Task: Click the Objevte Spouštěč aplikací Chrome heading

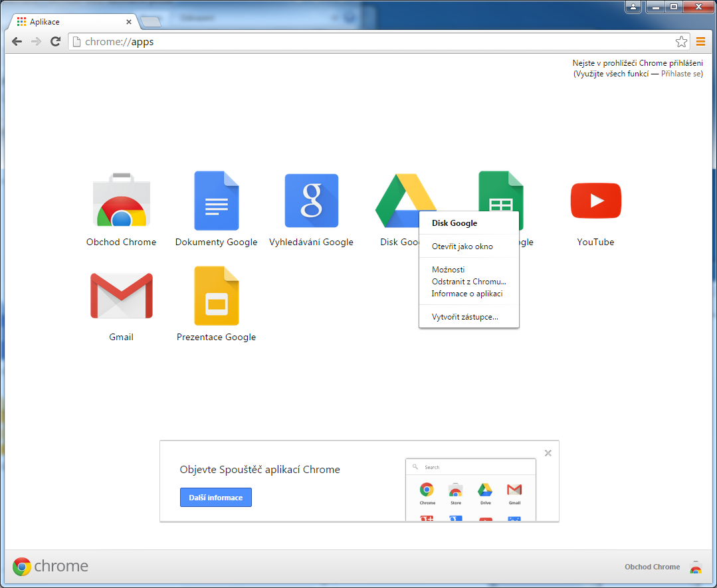Action: coord(260,470)
